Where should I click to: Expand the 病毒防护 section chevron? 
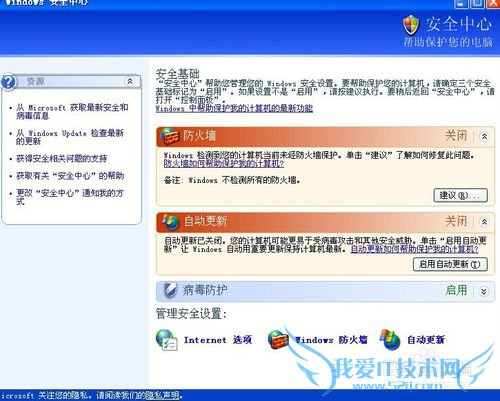click(484, 291)
